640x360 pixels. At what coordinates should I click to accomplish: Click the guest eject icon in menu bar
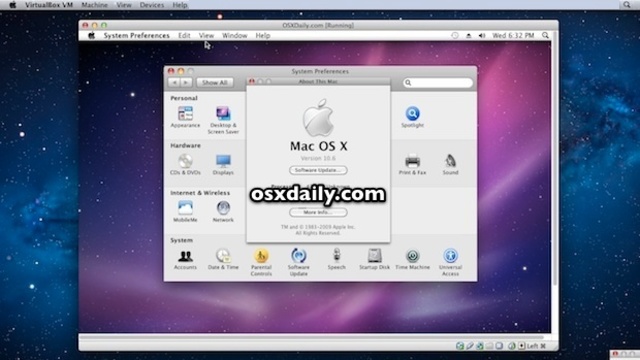[468, 36]
